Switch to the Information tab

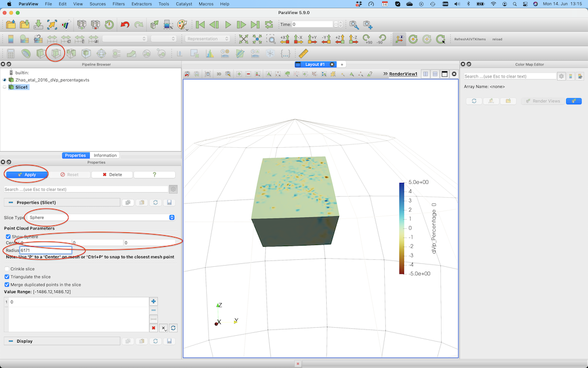[x=105, y=155]
